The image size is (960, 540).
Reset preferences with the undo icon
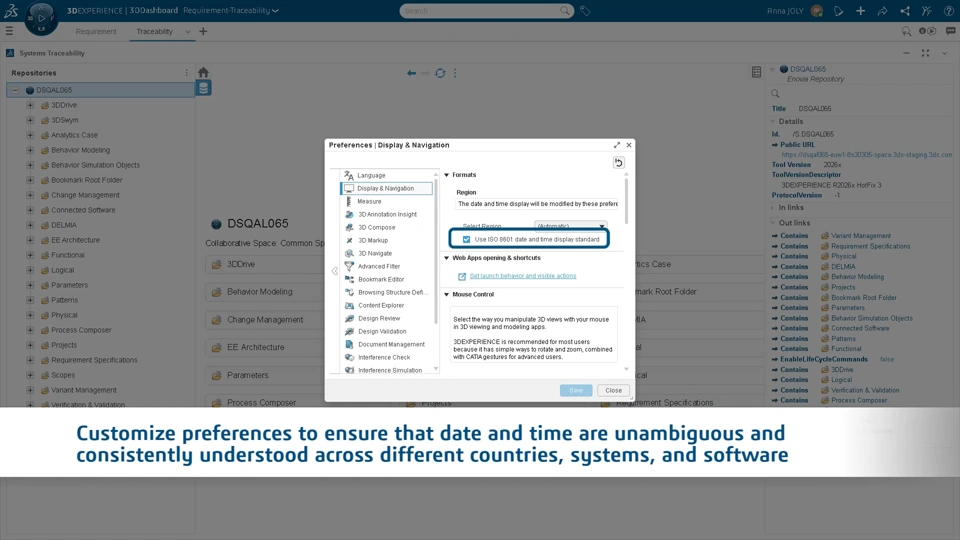click(x=618, y=162)
